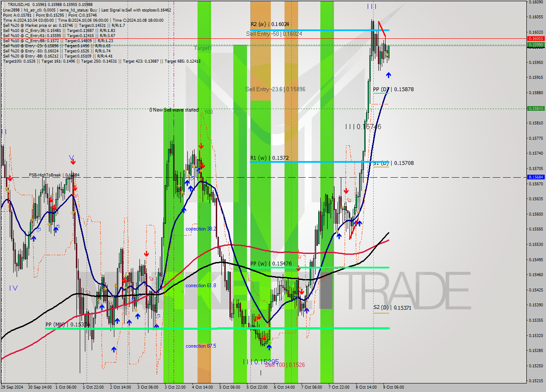Select the R2 (w) | 0.16024 label
546x392 pixels.
click(x=270, y=24)
